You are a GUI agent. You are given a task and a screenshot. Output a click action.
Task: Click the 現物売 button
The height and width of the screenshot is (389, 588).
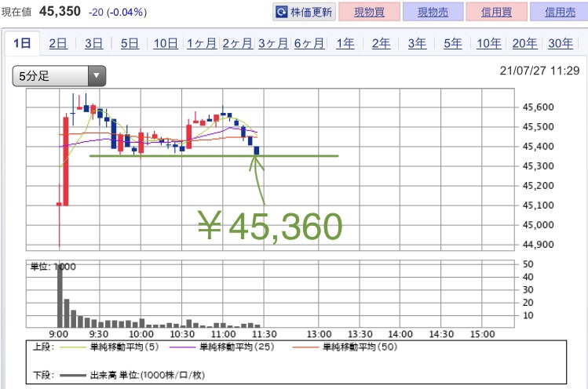433,12
